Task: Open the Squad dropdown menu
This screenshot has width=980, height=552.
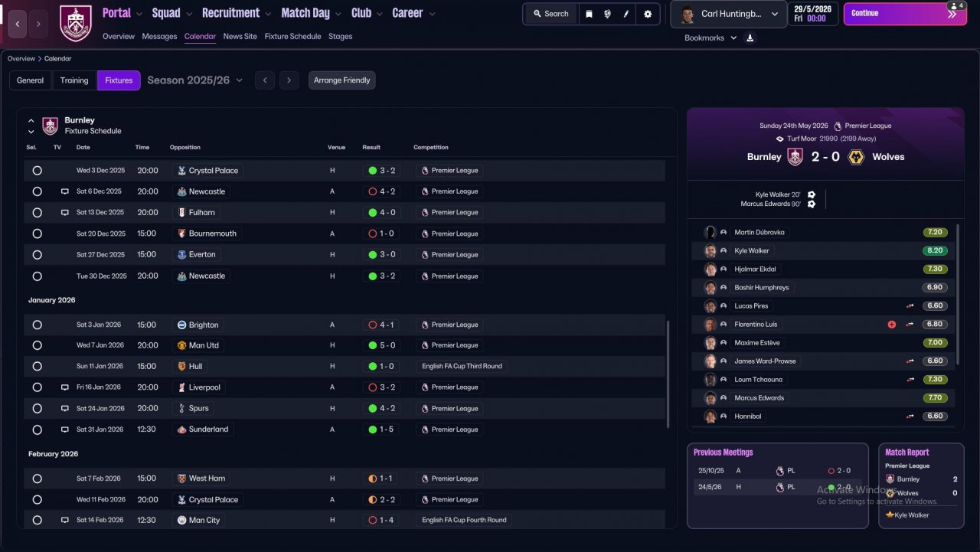Action: (x=172, y=13)
